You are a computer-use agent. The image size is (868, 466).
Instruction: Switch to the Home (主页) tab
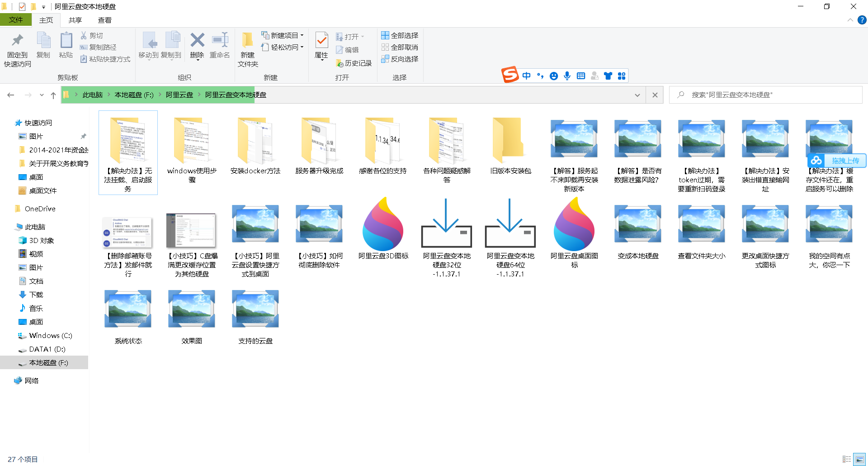46,20
